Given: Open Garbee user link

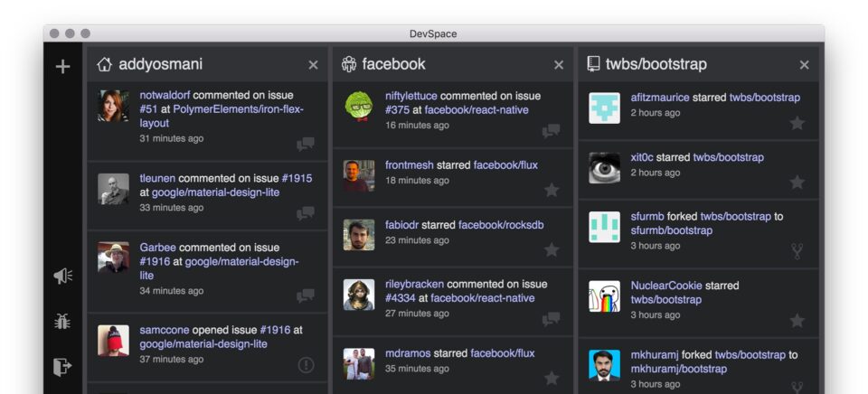Looking at the screenshot, I should (157, 248).
